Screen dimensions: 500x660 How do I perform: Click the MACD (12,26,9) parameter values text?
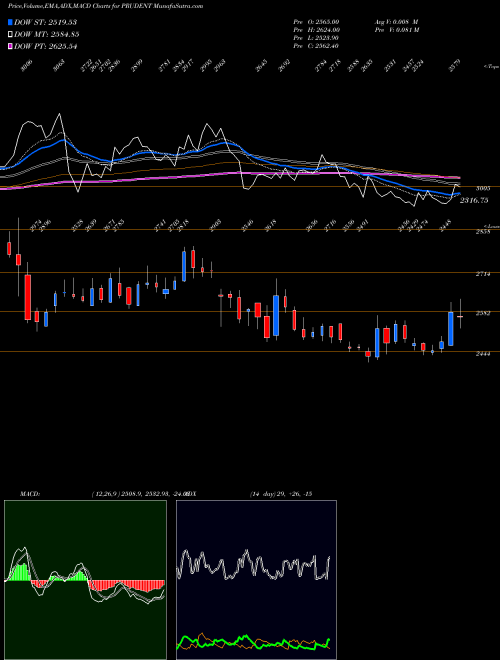pos(139,494)
